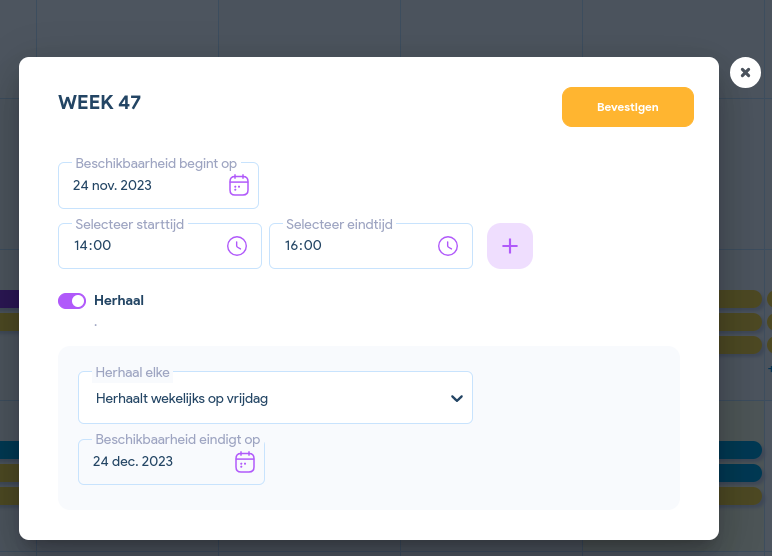The height and width of the screenshot is (556, 772).
Task: Click the Herhaal label text
Action: pyautogui.click(x=119, y=301)
